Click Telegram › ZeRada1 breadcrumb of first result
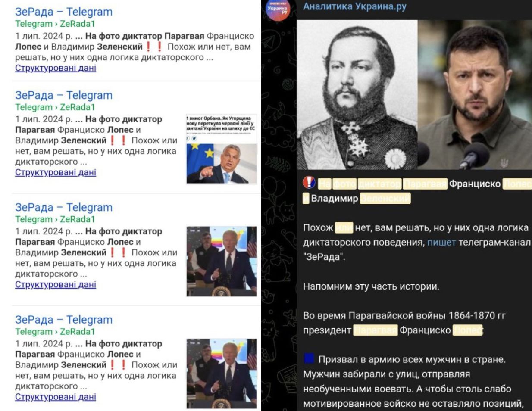Image resolution: width=532 pixels, height=411 pixels. [55, 24]
